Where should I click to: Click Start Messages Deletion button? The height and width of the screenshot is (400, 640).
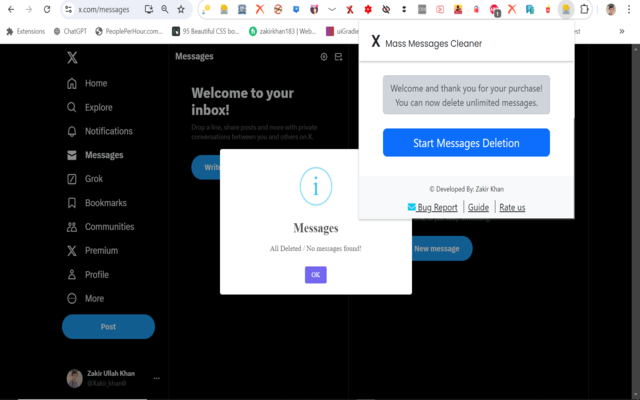coord(466,142)
